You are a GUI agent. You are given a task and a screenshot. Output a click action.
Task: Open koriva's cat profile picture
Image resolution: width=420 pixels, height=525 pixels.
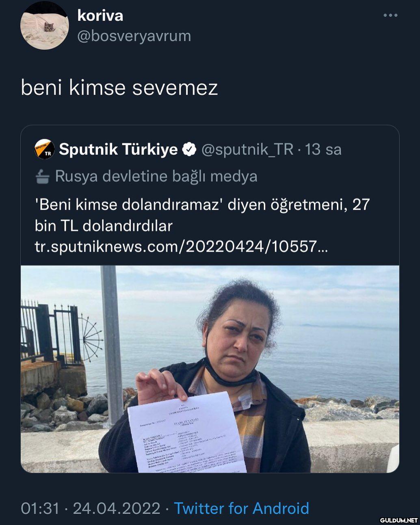point(45,25)
